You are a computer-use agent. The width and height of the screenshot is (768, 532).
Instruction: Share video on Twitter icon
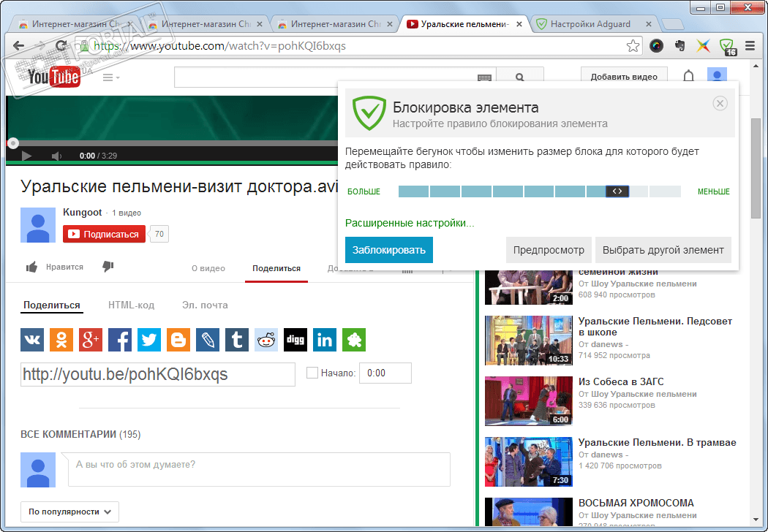coord(149,340)
